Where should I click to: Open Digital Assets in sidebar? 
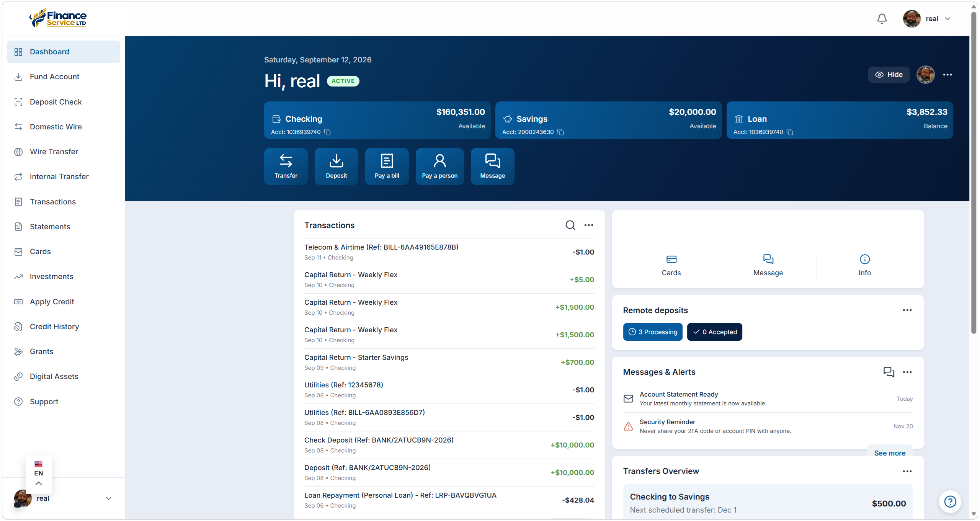click(x=63, y=376)
